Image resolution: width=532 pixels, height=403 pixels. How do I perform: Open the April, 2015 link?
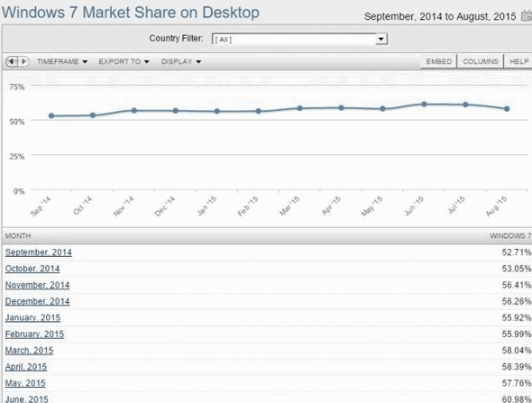(26, 367)
